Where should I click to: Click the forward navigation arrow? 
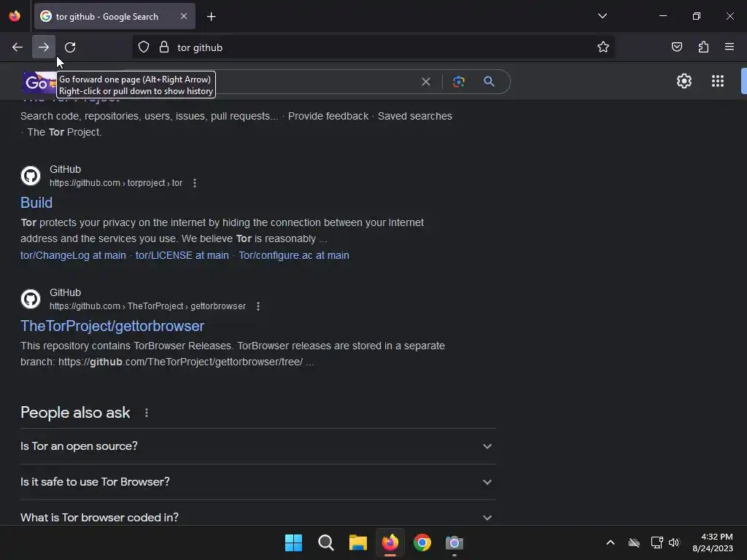(44, 47)
